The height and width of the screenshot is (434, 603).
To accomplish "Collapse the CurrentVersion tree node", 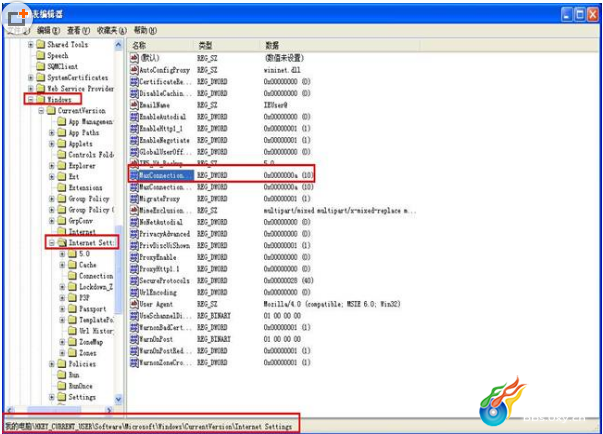I will (x=41, y=111).
